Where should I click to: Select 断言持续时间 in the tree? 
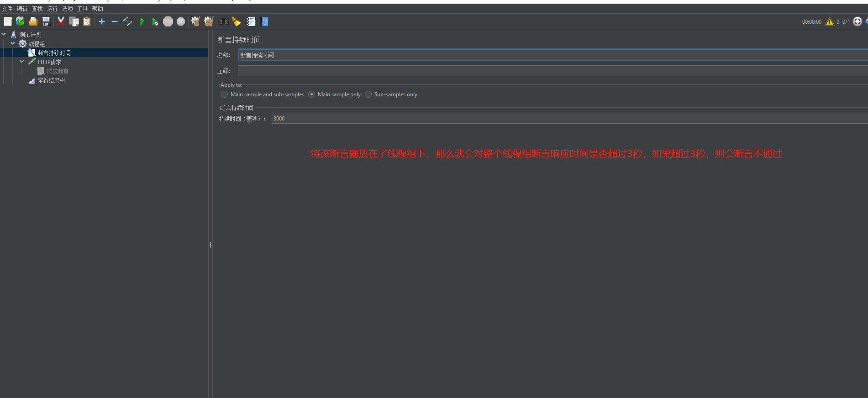tap(54, 53)
